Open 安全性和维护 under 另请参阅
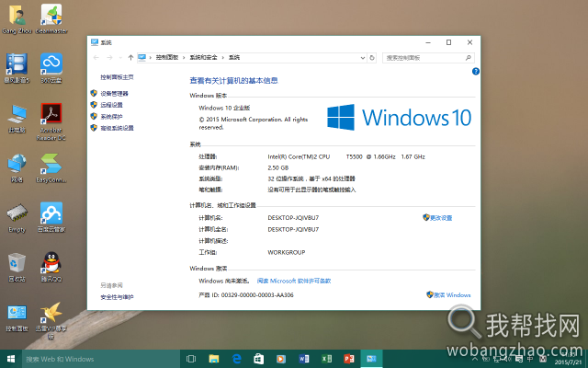Viewport: 588px width, 368px height. tap(117, 297)
